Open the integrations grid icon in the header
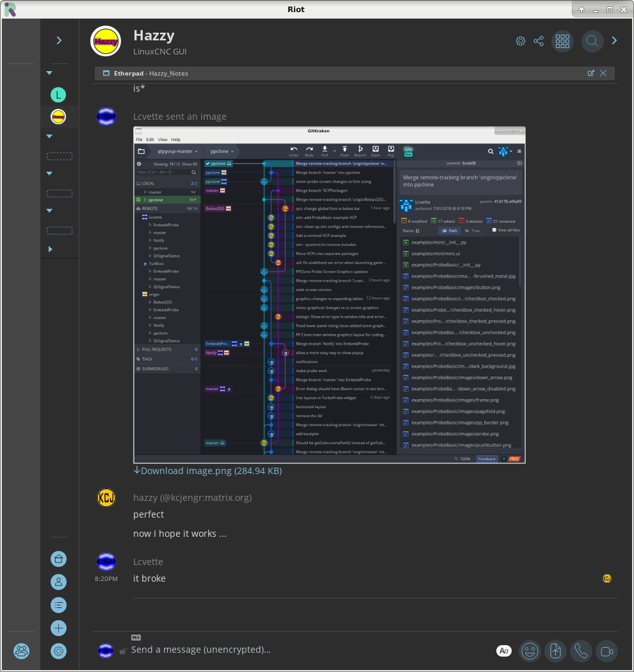 (562, 41)
